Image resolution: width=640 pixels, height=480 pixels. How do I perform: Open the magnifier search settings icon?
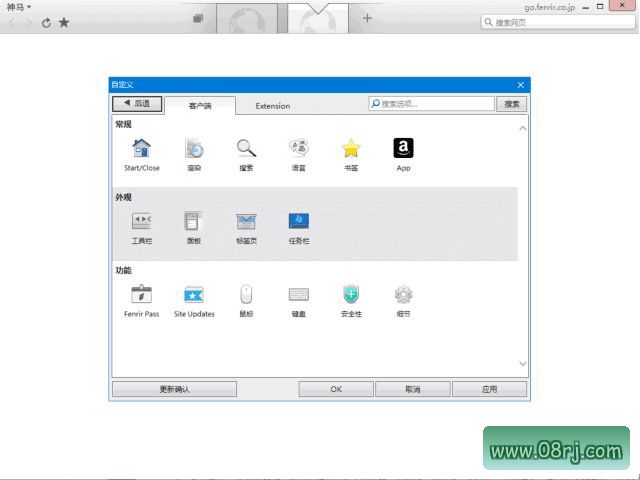pyautogui.click(x=246, y=149)
